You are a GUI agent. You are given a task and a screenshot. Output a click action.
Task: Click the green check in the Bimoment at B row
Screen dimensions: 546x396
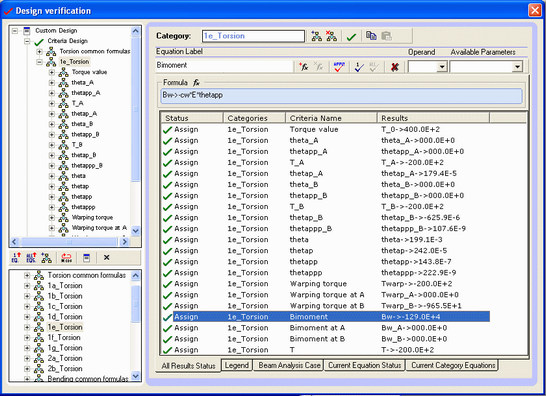click(167, 339)
